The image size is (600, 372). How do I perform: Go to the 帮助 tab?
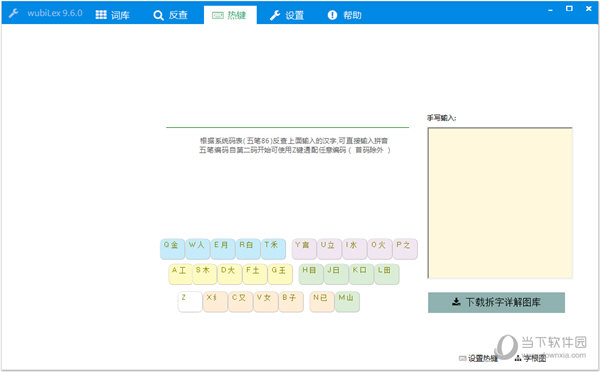[x=344, y=15]
